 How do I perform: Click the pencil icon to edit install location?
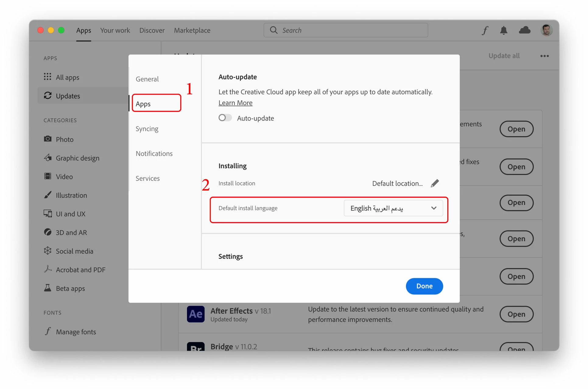point(435,183)
